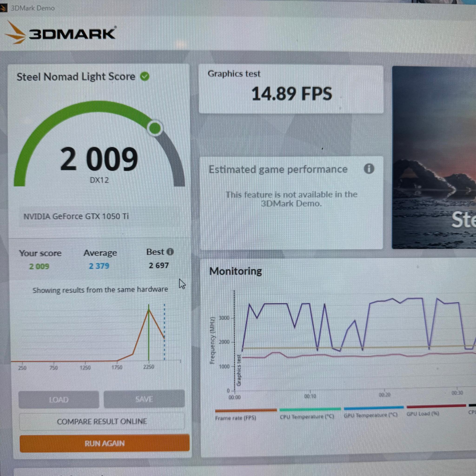
Task: Toggle Frame rate (FPS) legend series
Action: coord(246,415)
